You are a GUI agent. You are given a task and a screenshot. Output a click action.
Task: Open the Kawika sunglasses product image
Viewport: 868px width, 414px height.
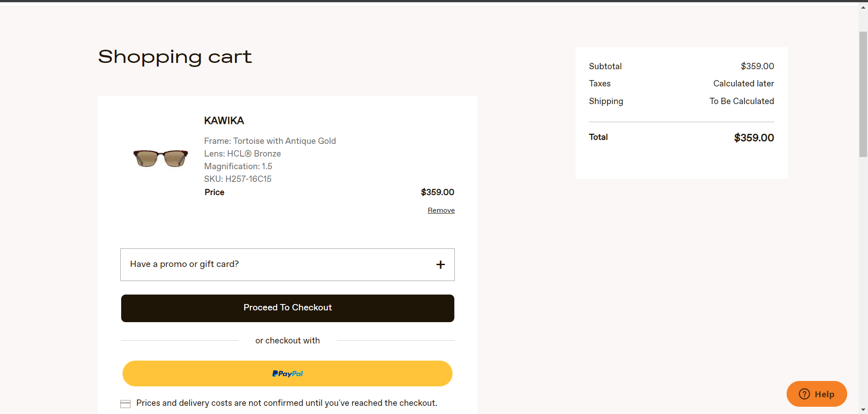coord(160,158)
